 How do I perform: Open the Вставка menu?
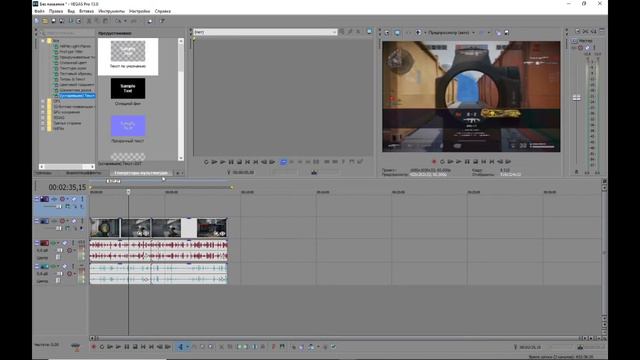[x=86, y=11]
